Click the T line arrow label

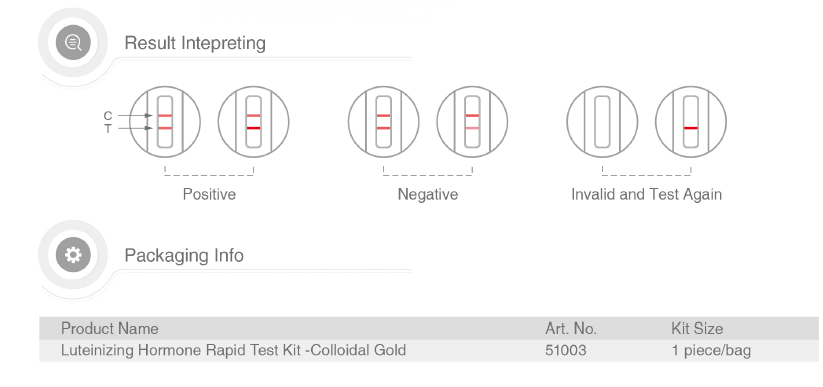point(108,129)
